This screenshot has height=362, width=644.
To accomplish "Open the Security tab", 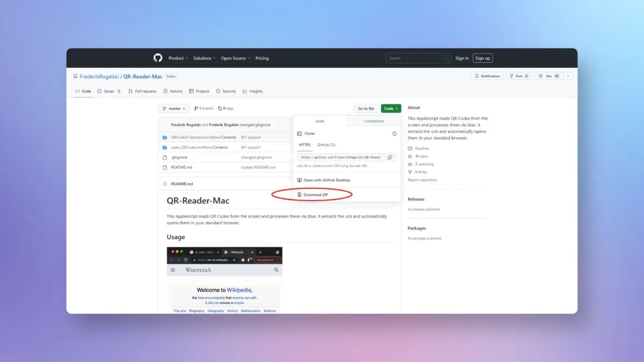I will click(226, 91).
